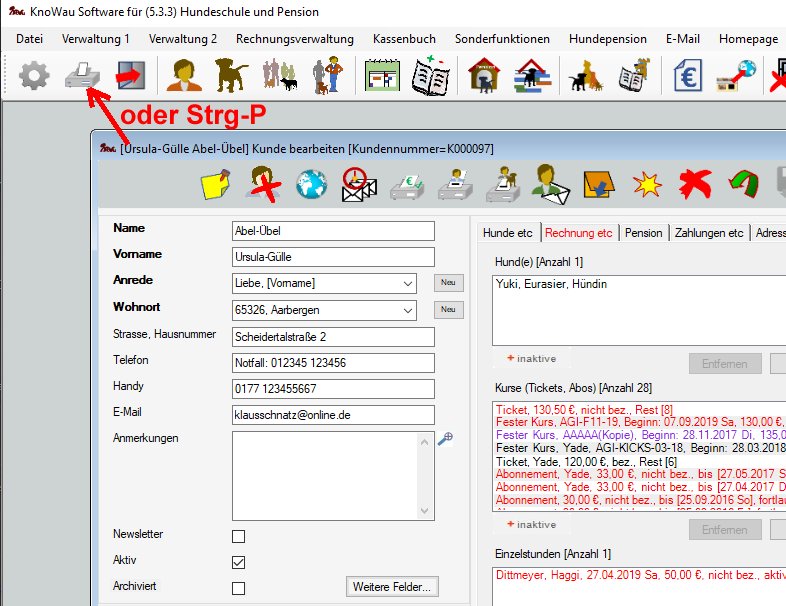
Task: Expand the Anrede dropdown
Action: click(x=406, y=283)
